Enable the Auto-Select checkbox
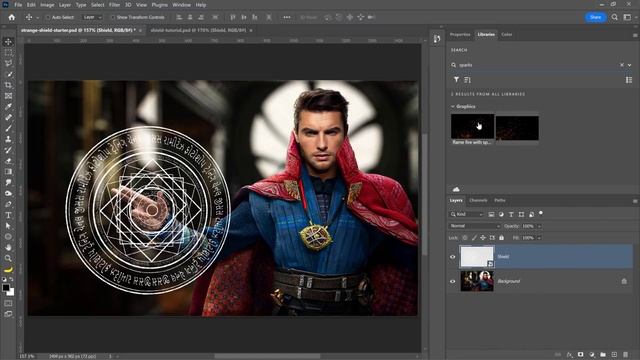The height and width of the screenshot is (360, 640). pos(48,18)
